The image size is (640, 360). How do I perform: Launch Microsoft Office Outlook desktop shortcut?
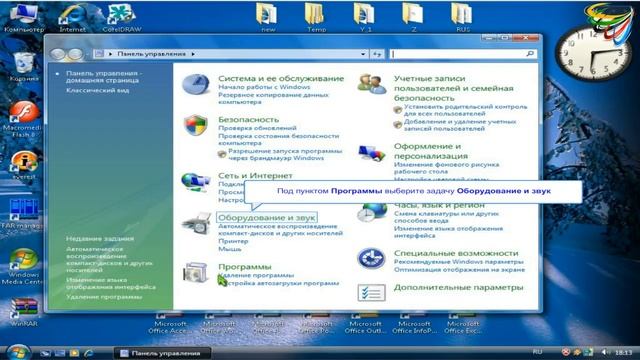pos(365,322)
